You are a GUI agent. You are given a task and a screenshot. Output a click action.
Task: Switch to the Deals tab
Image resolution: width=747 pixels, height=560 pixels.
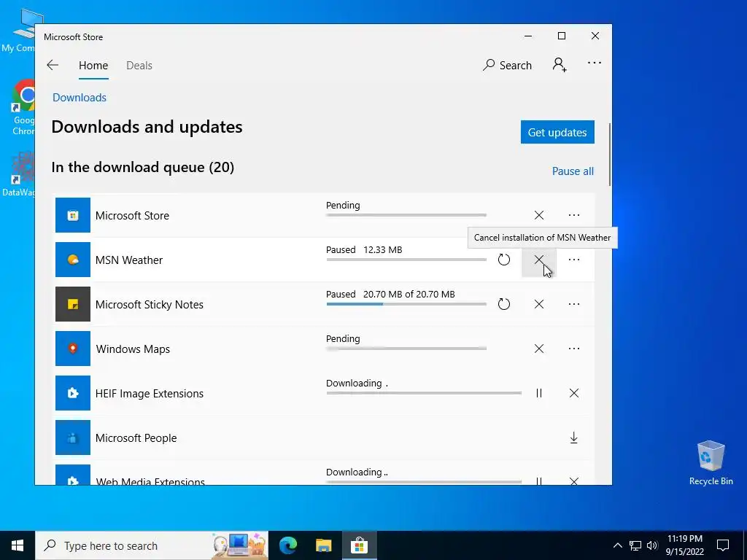[x=139, y=66]
